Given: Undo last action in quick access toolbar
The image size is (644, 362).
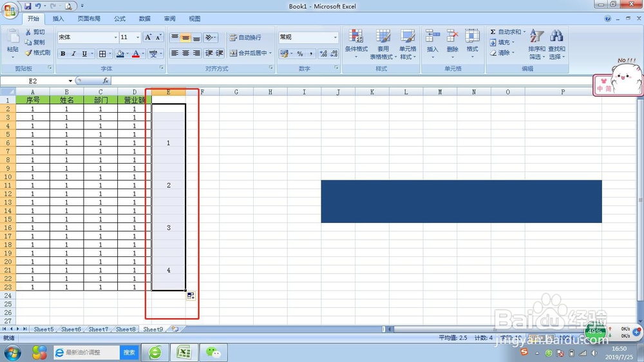Looking at the screenshot, I should [38, 6].
